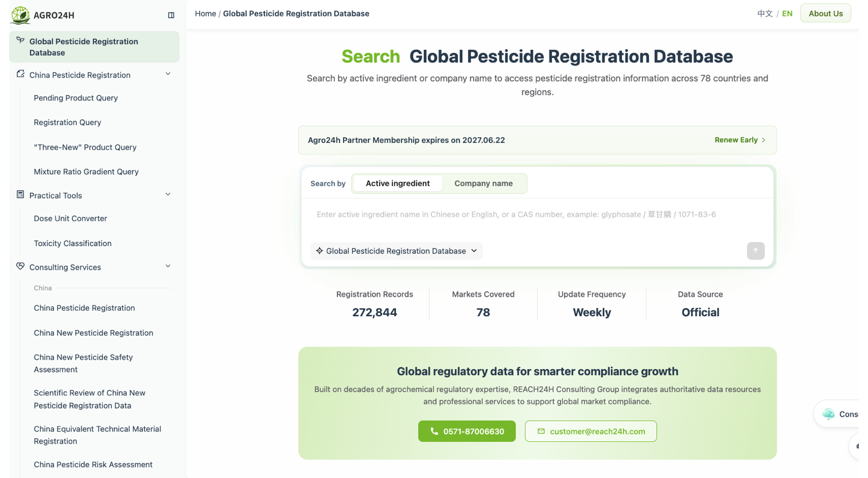Click the Practical Tools calculator icon

(x=20, y=195)
